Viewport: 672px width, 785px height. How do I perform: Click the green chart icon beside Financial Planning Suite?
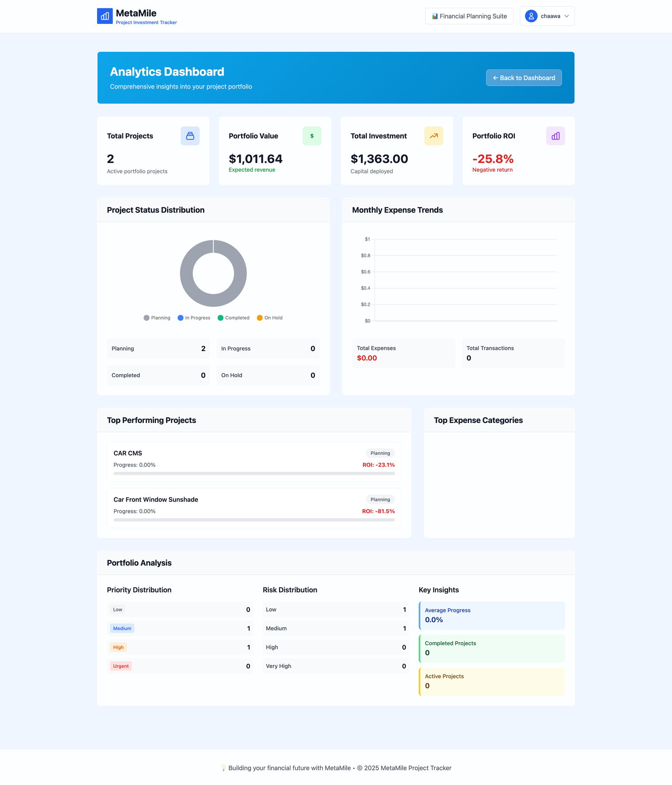coord(435,16)
